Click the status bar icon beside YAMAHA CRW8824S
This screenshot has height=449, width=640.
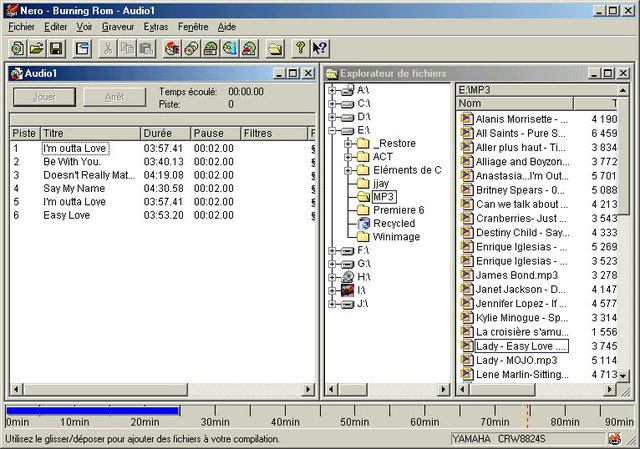pyautogui.click(x=615, y=439)
